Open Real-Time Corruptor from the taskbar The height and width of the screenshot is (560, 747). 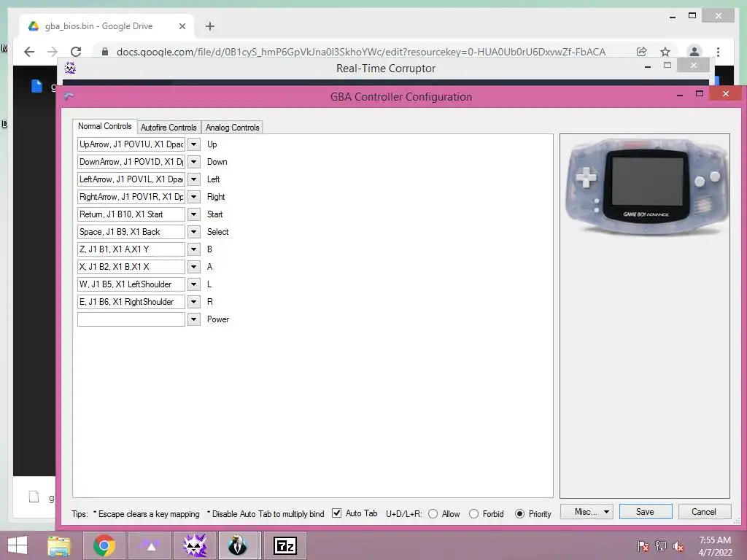(195, 545)
